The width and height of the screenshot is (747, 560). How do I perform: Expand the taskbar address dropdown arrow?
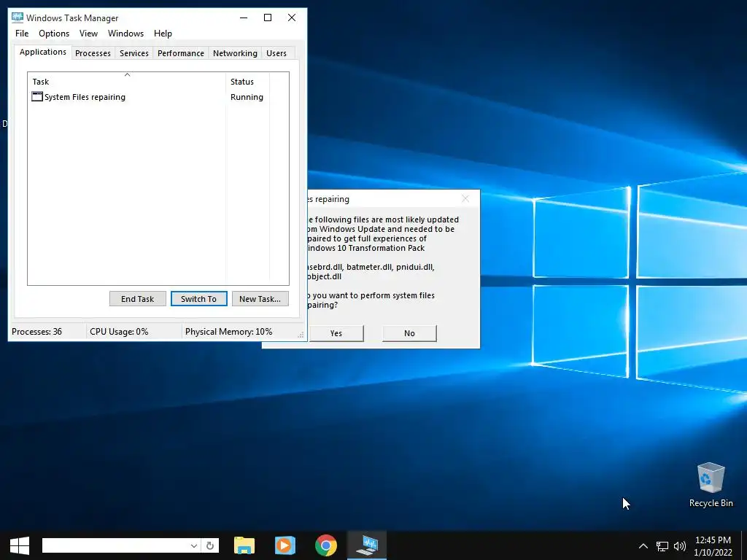coord(194,545)
